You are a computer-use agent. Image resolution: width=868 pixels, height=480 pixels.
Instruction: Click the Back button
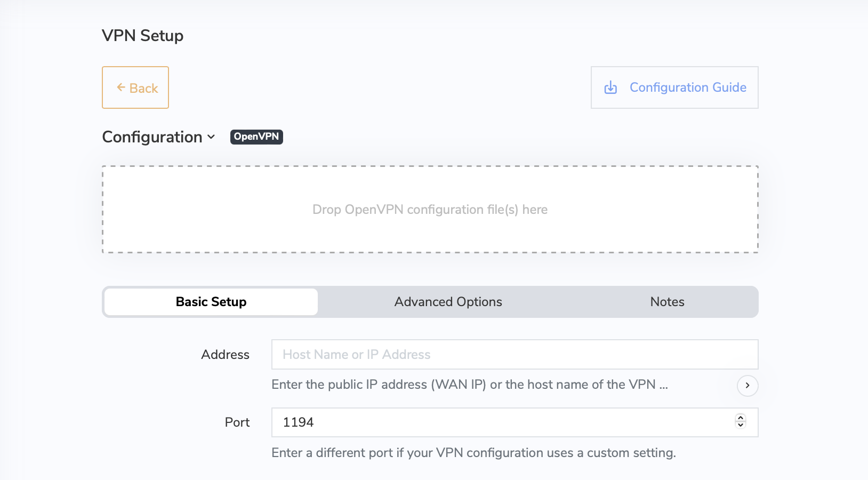coord(135,87)
